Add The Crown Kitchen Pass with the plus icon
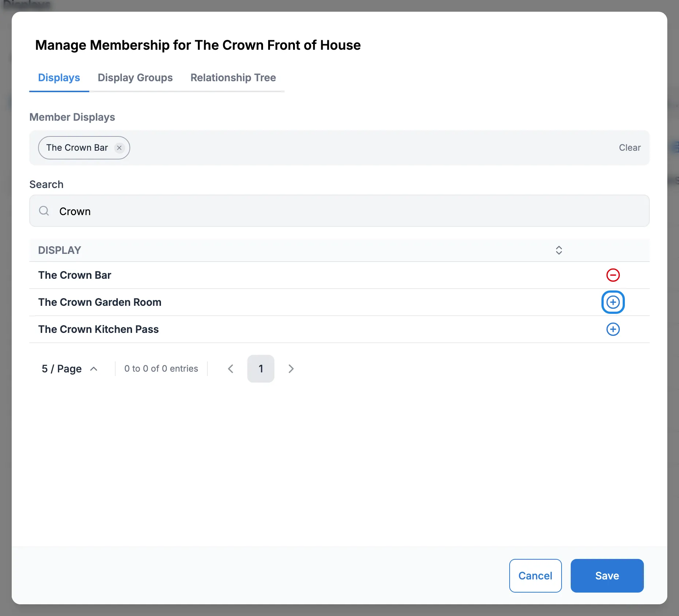Image resolution: width=679 pixels, height=616 pixels. 613,329
